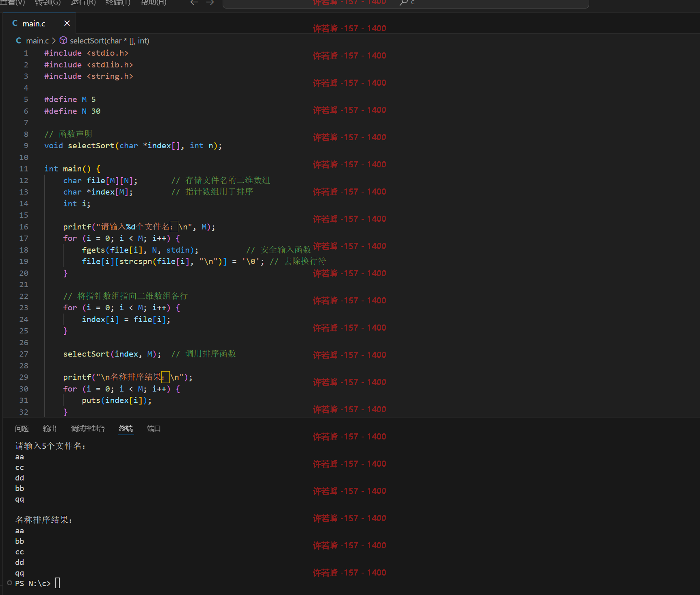Click '#include <stdio.h>' on line 1
This screenshot has height=595, width=700.
click(86, 53)
